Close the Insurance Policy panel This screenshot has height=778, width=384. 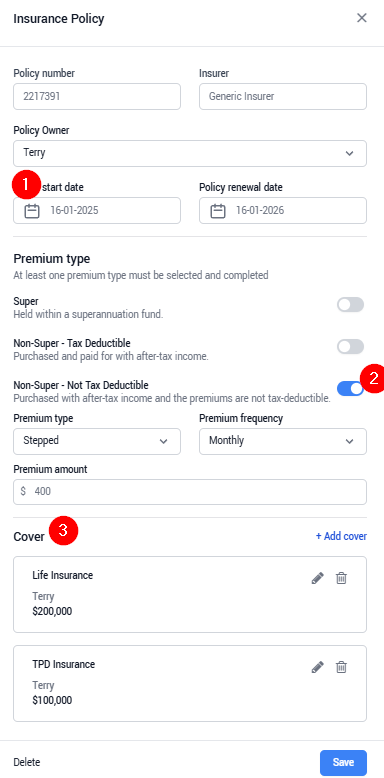tap(362, 18)
